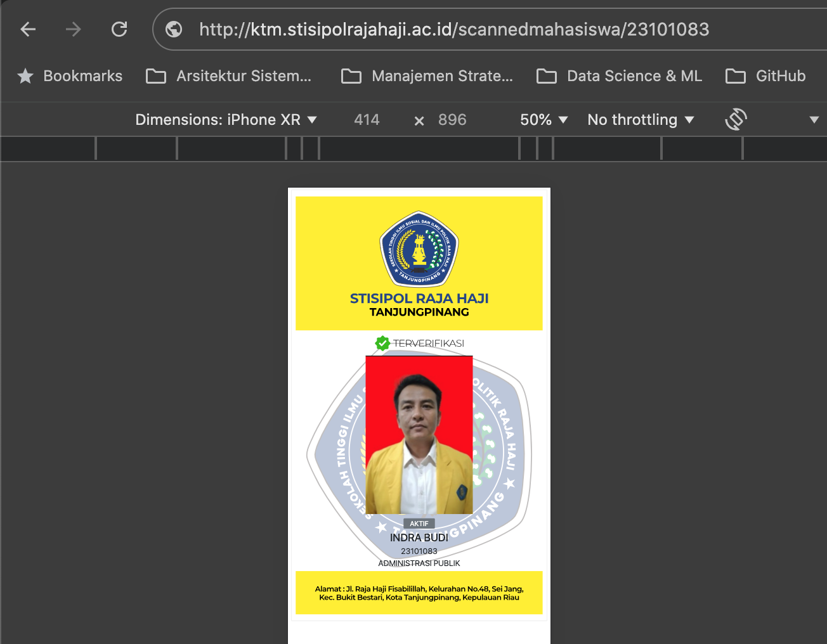Click the student photo
Screen dimensions: 827x644
tap(419, 435)
